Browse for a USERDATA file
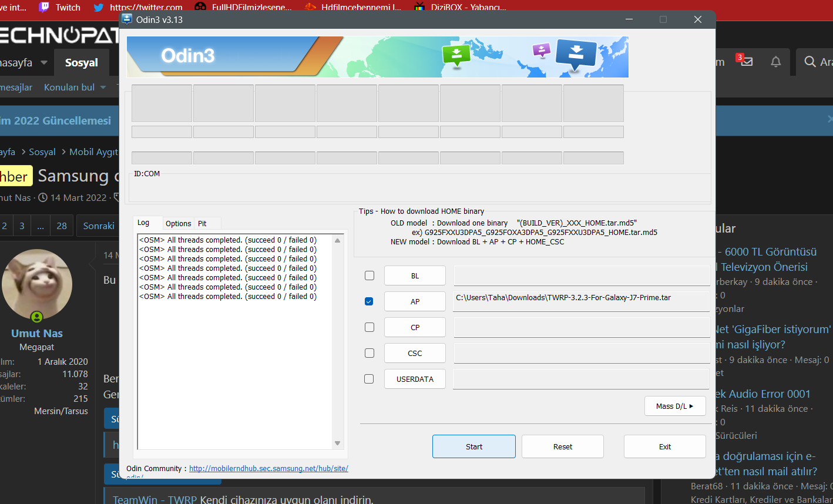Screen dimensions: 833x504 point(415,379)
